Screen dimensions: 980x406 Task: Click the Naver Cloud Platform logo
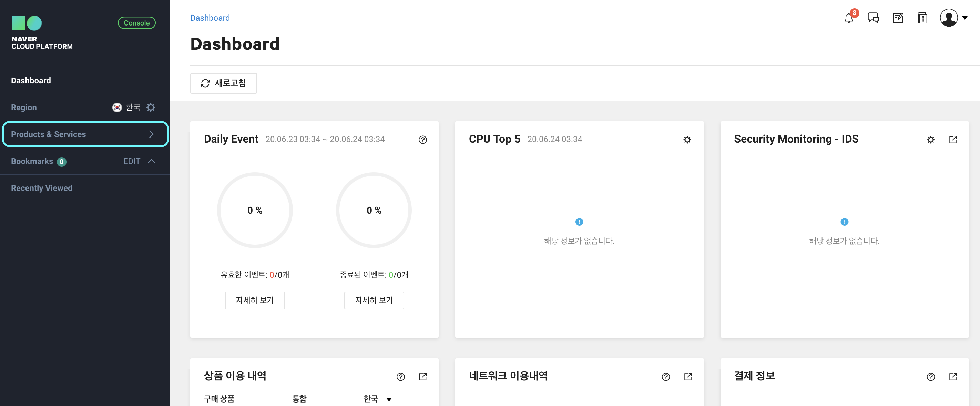[41, 33]
